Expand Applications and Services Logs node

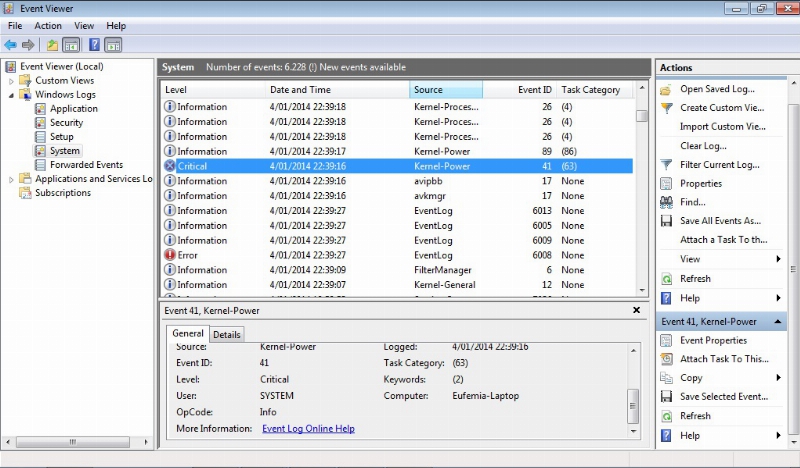click(11, 179)
